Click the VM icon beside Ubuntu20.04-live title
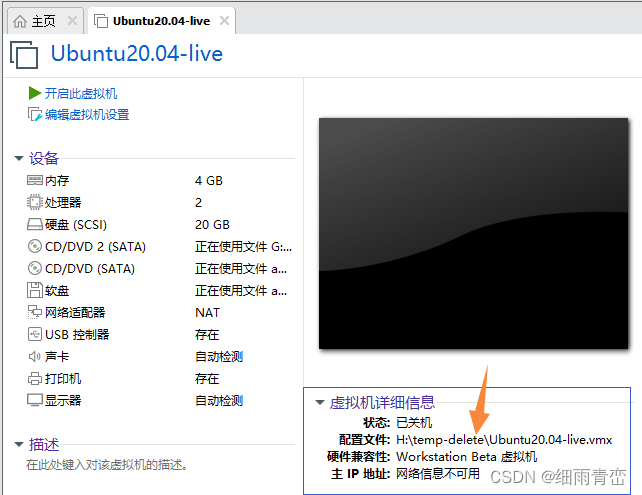The height and width of the screenshot is (495, 642). (24, 54)
